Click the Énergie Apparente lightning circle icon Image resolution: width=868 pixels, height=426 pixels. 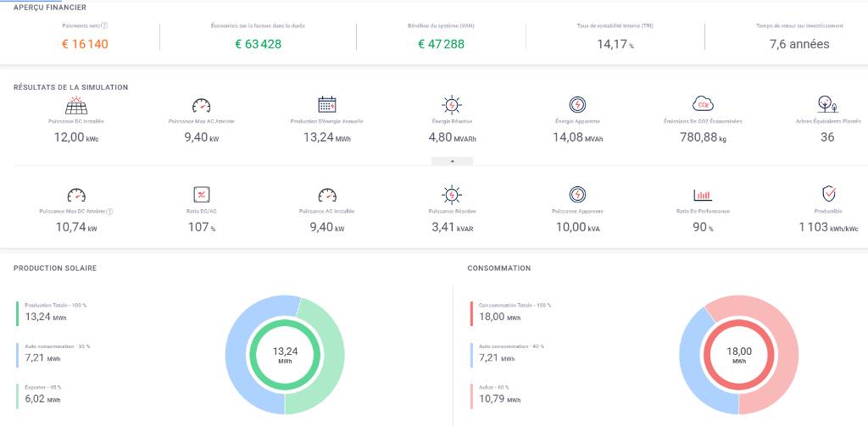coord(576,105)
